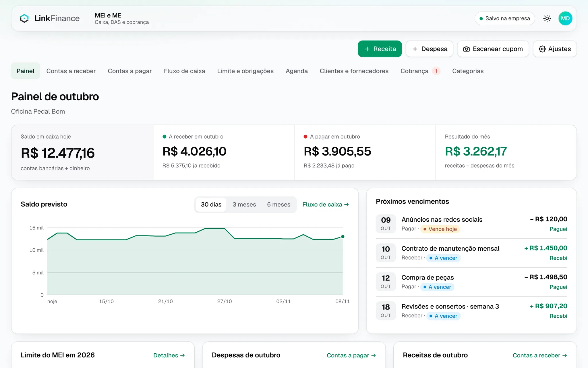Click the – R$ 1.498,50 amount
This screenshot has height=368, width=588.
click(x=546, y=277)
